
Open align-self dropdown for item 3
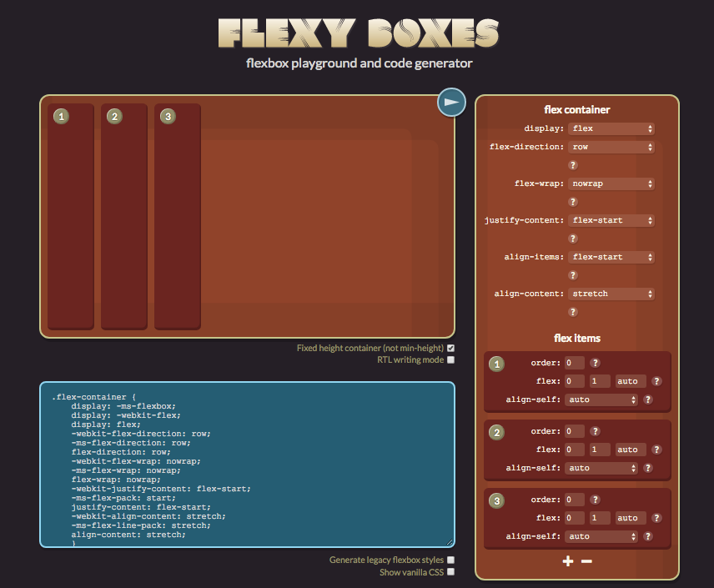[601, 536]
